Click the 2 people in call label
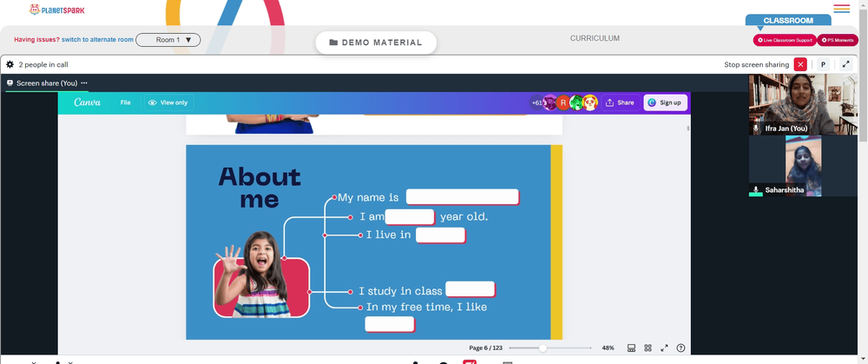This screenshot has width=868, height=364. (x=43, y=64)
